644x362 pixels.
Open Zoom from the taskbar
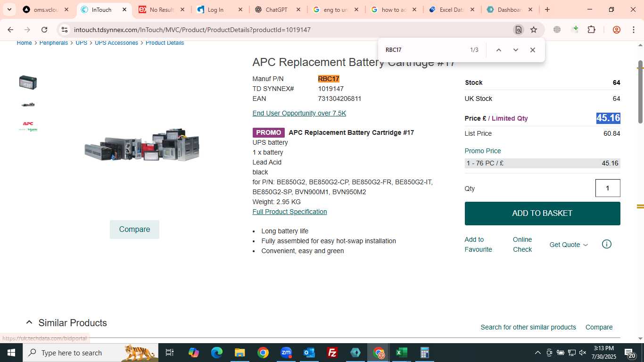click(x=286, y=353)
